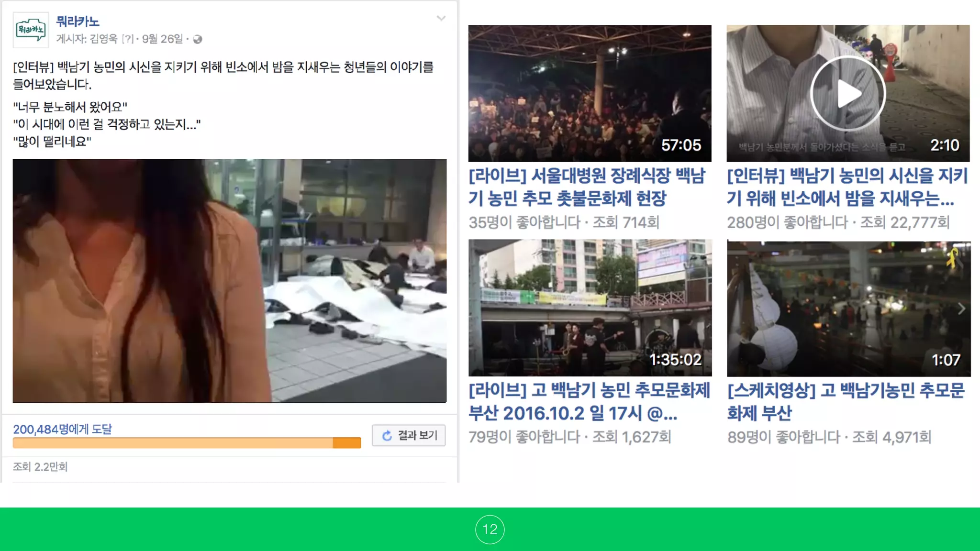Click the globe public audience icon
980x551 pixels.
(x=197, y=39)
